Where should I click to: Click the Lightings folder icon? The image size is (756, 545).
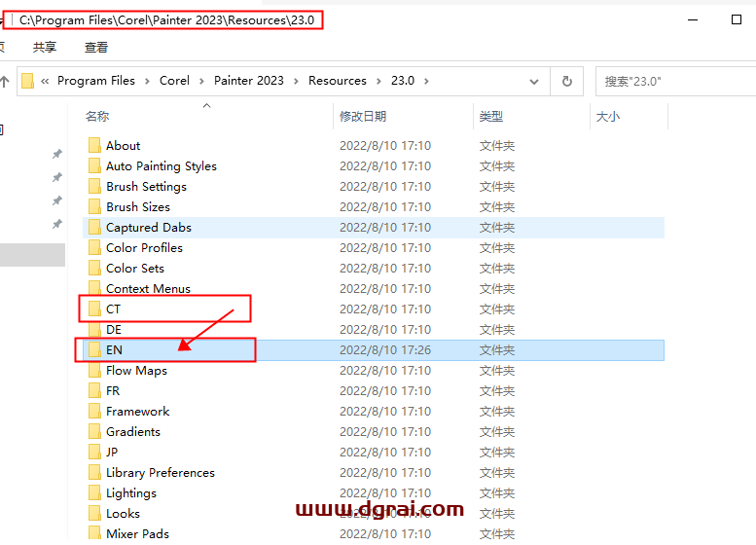pyautogui.click(x=94, y=492)
